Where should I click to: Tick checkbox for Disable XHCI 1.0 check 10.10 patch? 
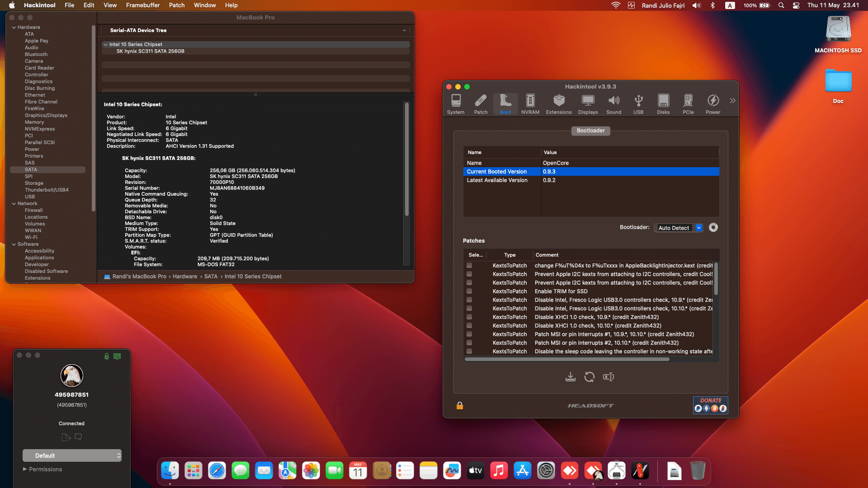pyautogui.click(x=469, y=325)
